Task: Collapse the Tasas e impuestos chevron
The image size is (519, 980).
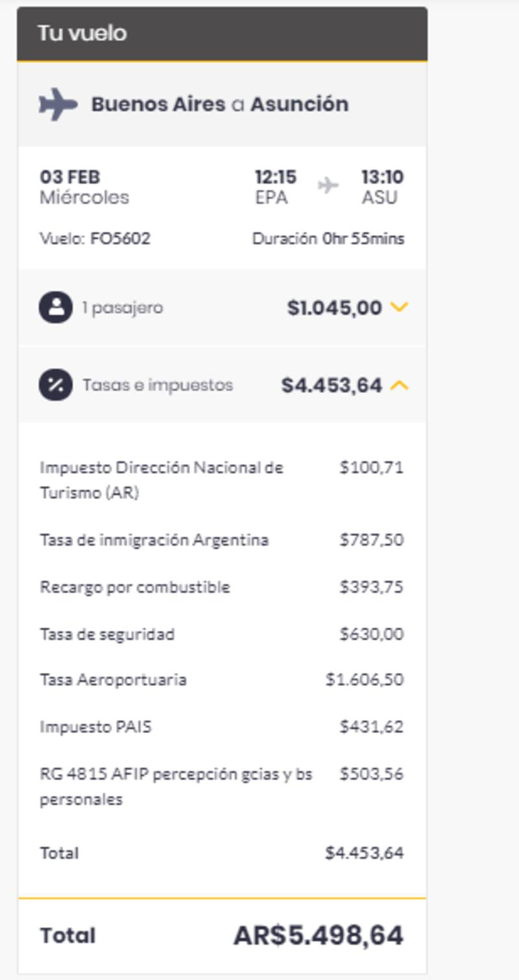Action: [400, 386]
